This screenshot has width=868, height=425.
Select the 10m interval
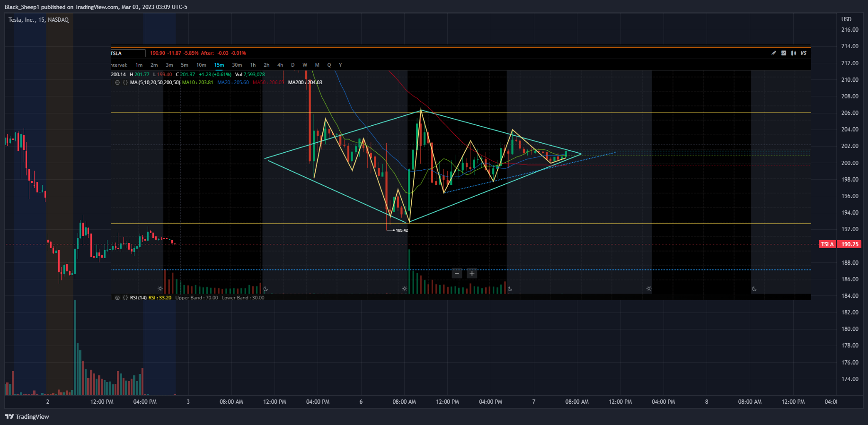pyautogui.click(x=201, y=65)
